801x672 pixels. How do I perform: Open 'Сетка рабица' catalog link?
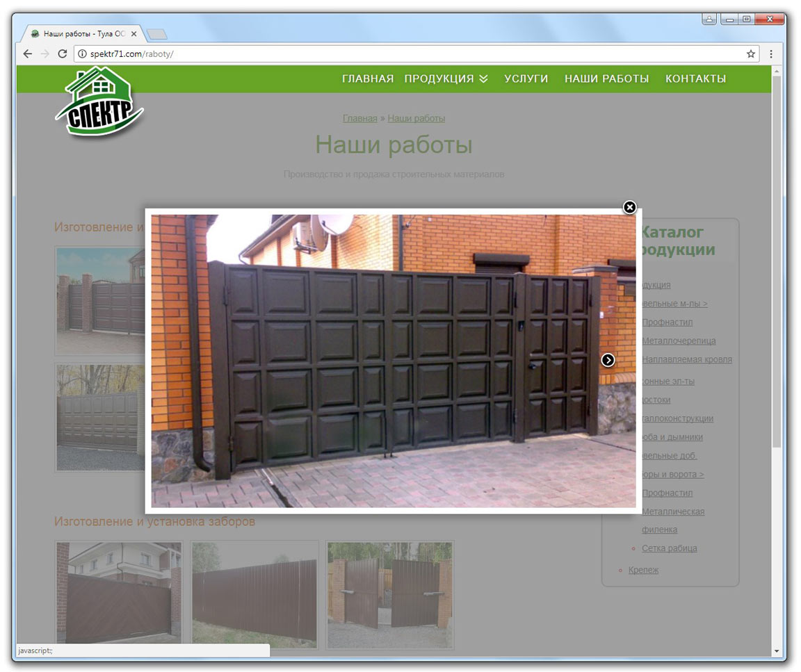pyautogui.click(x=669, y=548)
